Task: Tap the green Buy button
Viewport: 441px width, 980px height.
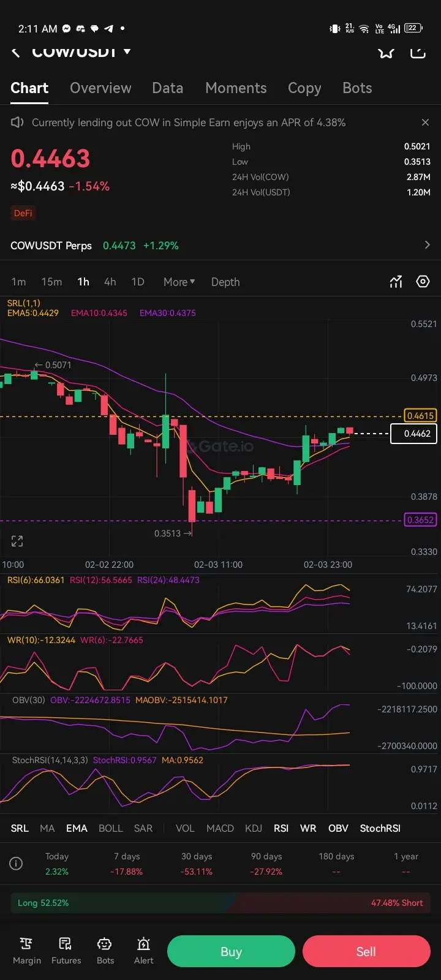Action: click(x=231, y=951)
